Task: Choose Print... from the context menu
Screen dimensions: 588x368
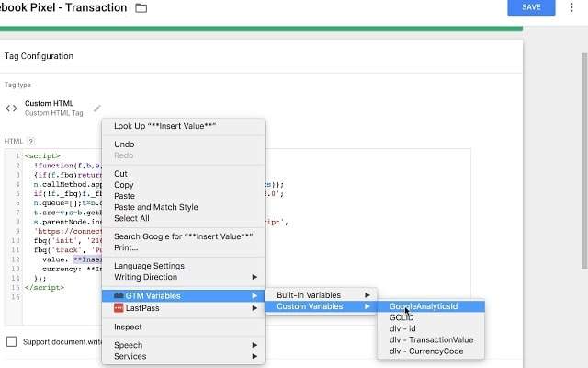Action: [x=184, y=247]
